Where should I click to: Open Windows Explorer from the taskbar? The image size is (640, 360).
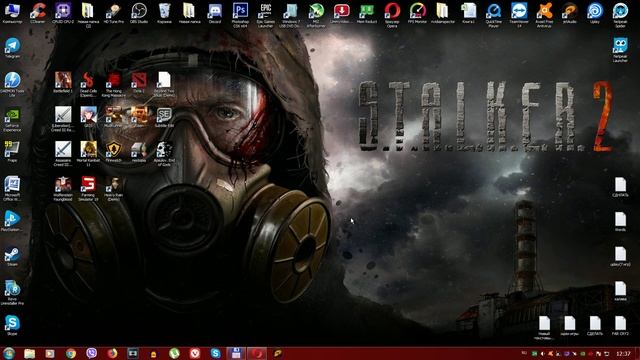point(29,353)
